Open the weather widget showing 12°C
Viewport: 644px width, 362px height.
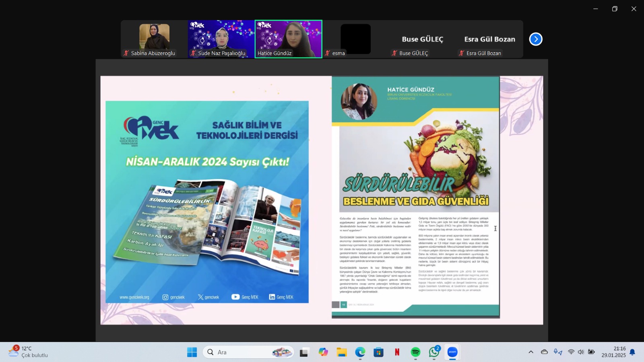tap(28, 352)
